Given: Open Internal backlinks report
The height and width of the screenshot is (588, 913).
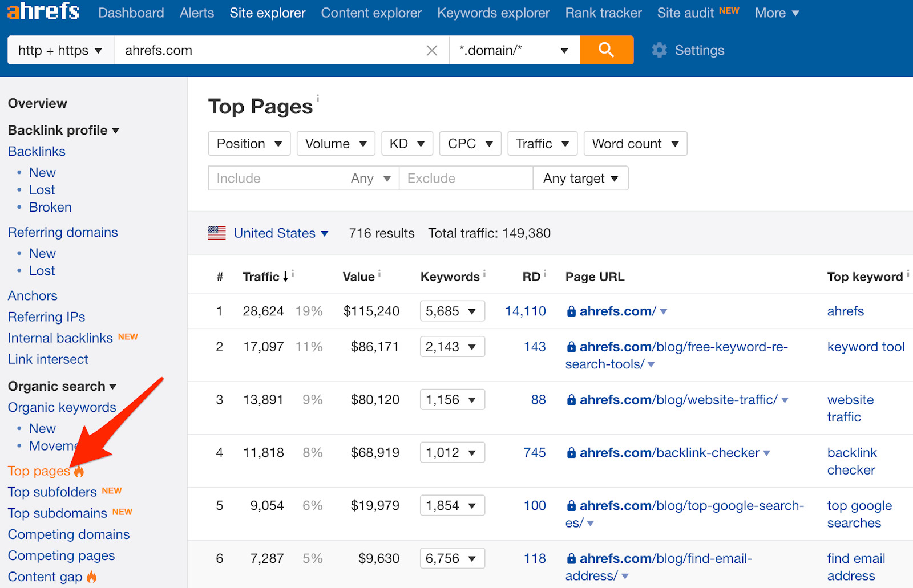Looking at the screenshot, I should 60,338.
